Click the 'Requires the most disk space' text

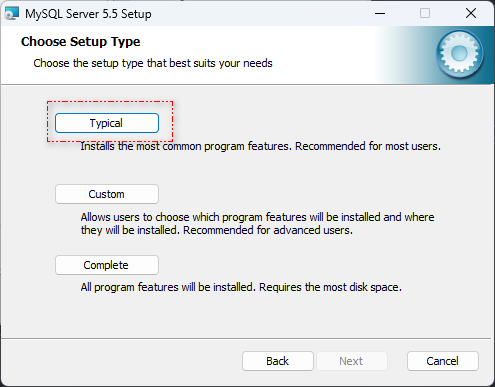[330, 287]
